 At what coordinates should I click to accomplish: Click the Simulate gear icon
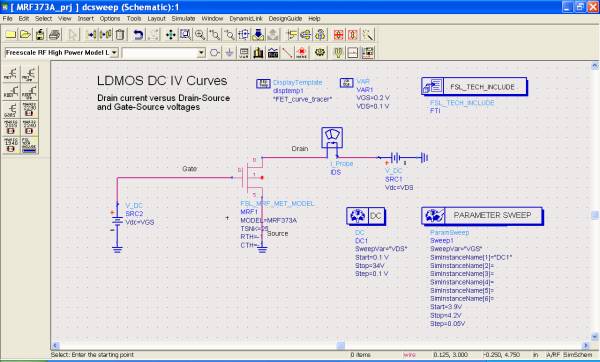click(320, 52)
